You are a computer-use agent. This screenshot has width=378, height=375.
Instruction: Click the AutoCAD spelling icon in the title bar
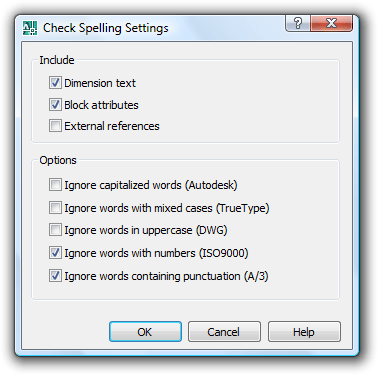point(29,28)
